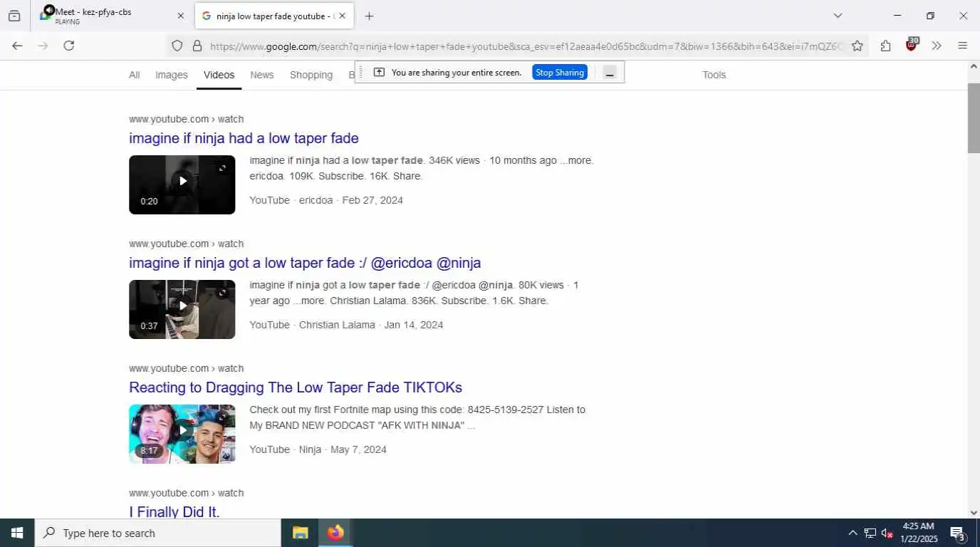Click the Firefox View icon

point(14,16)
